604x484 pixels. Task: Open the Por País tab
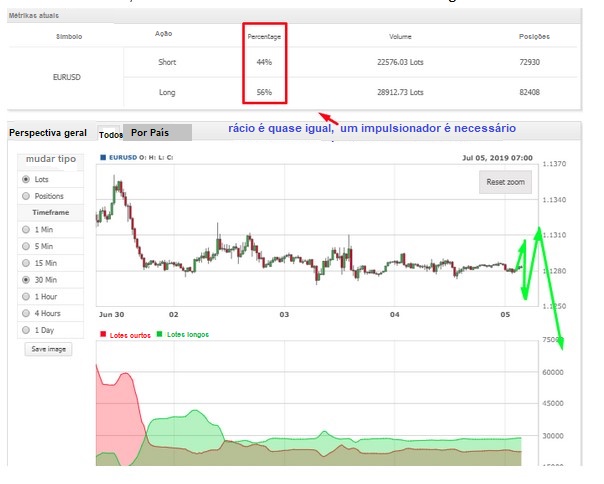[x=150, y=133]
